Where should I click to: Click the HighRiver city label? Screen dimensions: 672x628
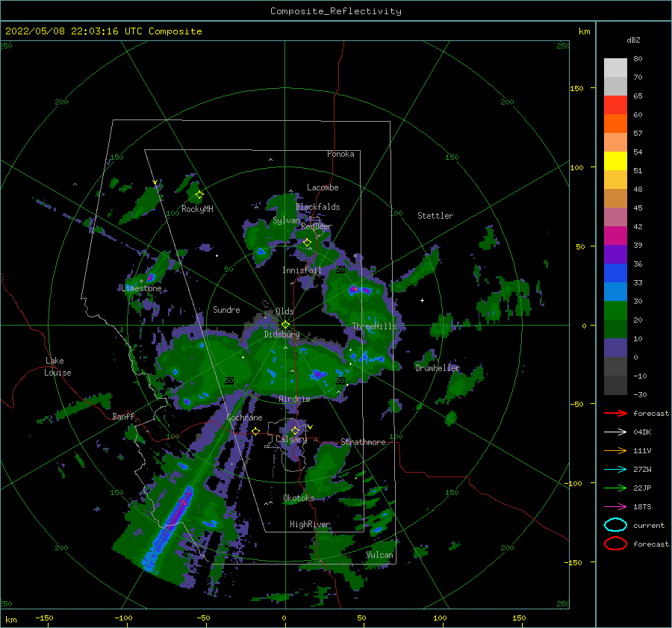309,524
